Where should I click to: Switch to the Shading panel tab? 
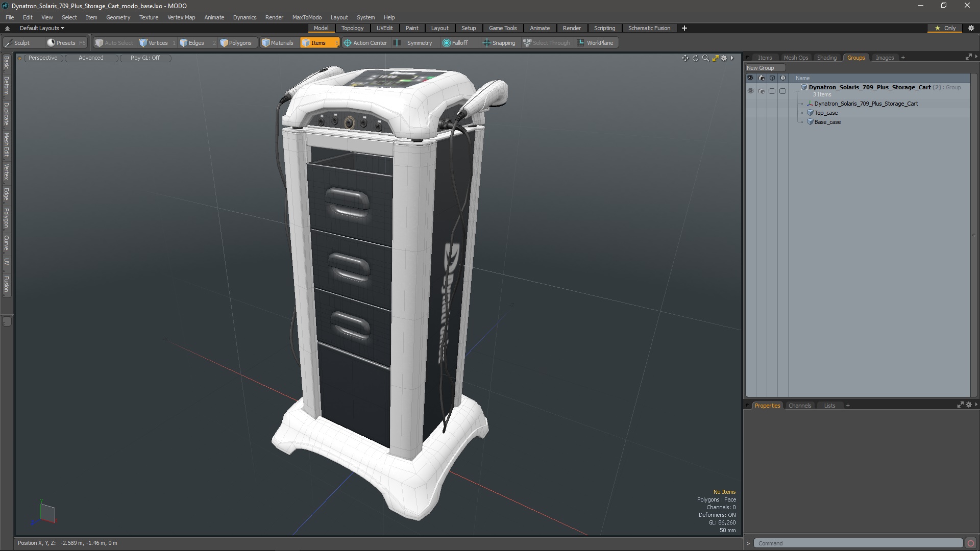(x=826, y=58)
